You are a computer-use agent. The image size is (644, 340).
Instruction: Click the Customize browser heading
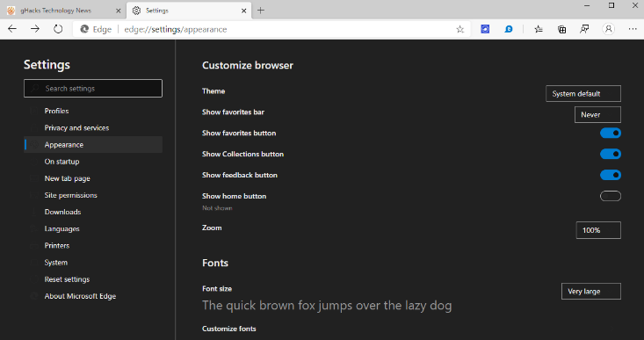coord(248,65)
